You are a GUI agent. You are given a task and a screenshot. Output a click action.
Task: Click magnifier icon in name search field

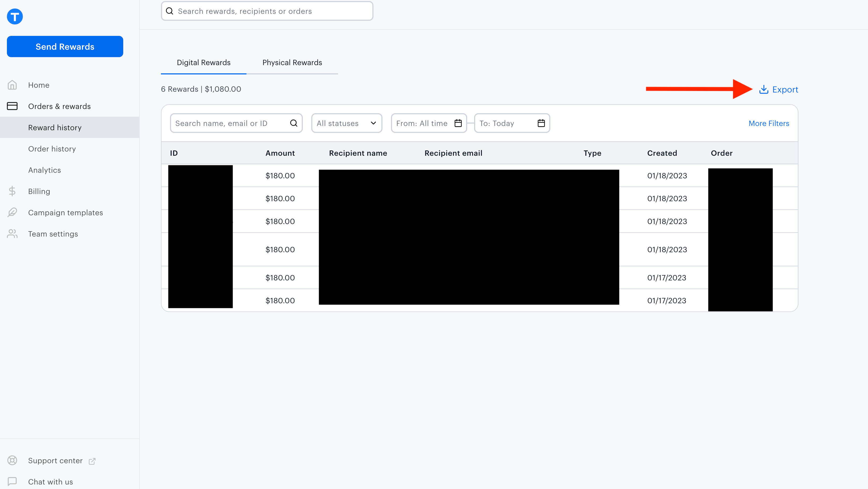coord(293,123)
